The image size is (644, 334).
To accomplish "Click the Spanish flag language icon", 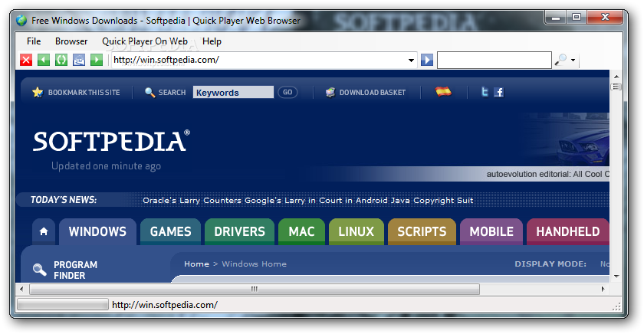I will [x=443, y=92].
